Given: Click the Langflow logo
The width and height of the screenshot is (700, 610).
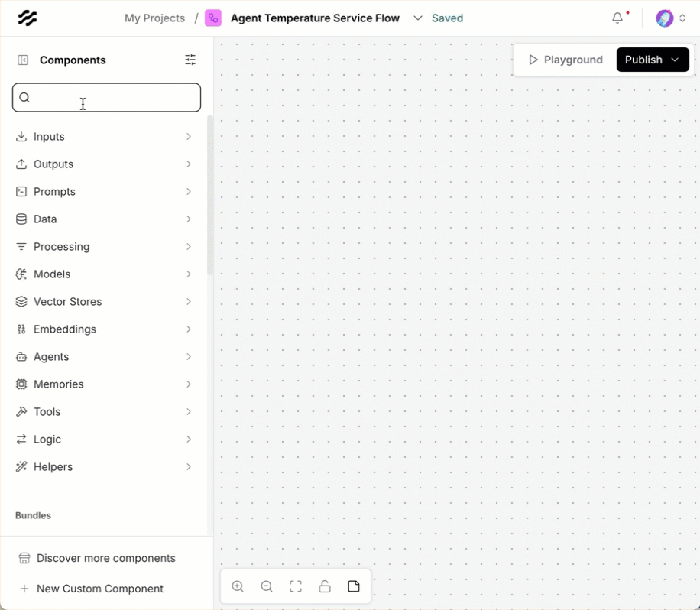Looking at the screenshot, I should click(28, 17).
